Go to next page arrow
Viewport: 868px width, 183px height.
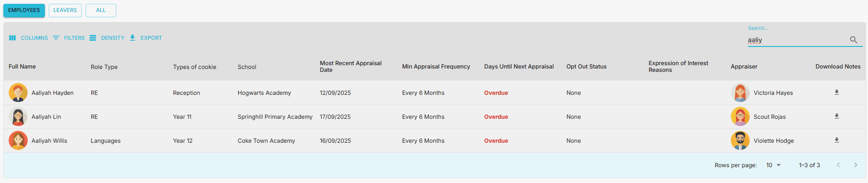coord(856,165)
